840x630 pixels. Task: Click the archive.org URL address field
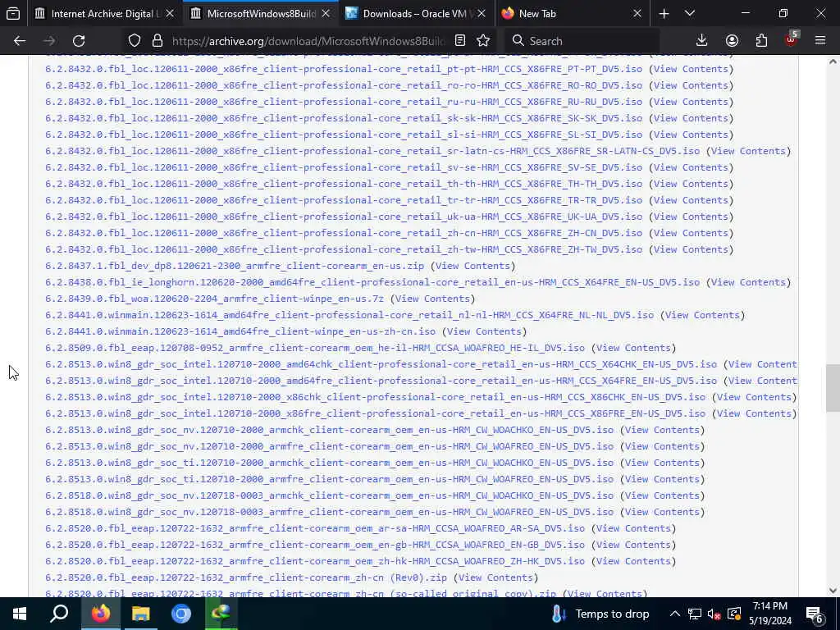308,41
